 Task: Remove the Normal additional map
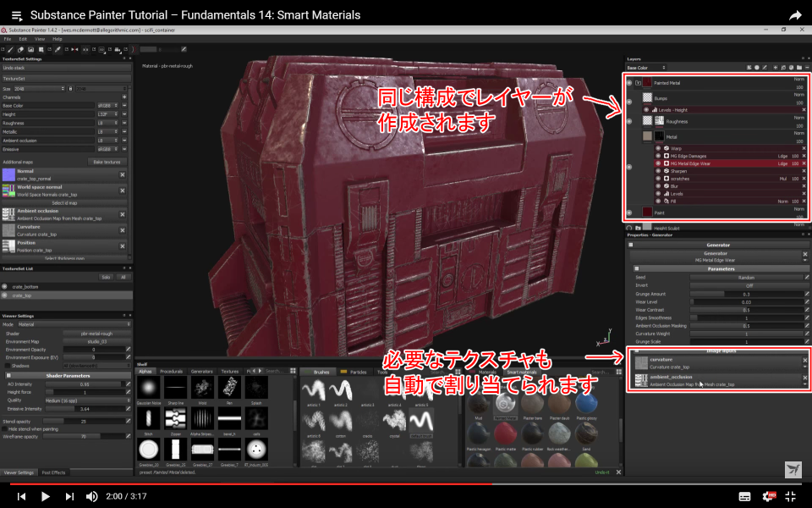[x=123, y=174]
